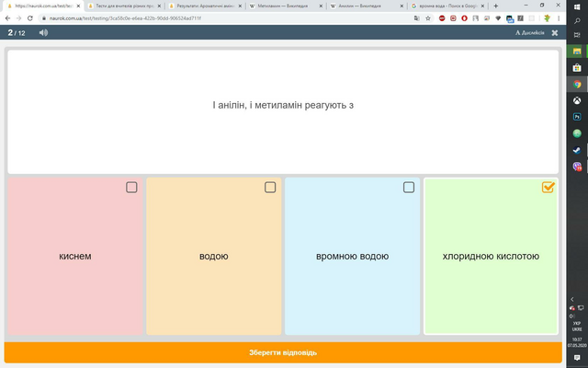Bookmark this page with the star icon
The height and width of the screenshot is (368, 588).
coord(428,18)
